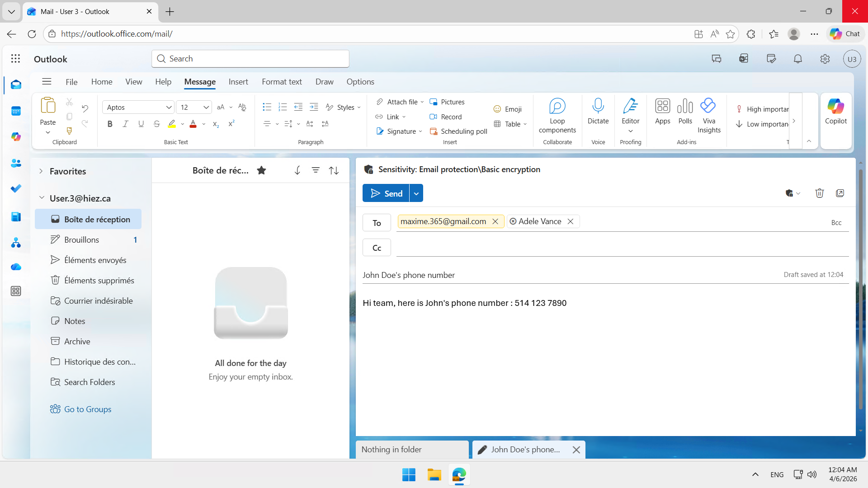Screen dimensions: 868x488
Task: Switch to the Insert ribbon tab
Action: (238, 82)
